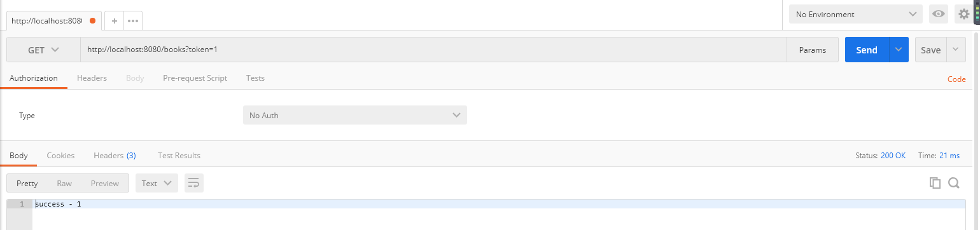The width and height of the screenshot is (980, 230).
Task: Click the environment quick look eye icon
Action: coord(938,14)
